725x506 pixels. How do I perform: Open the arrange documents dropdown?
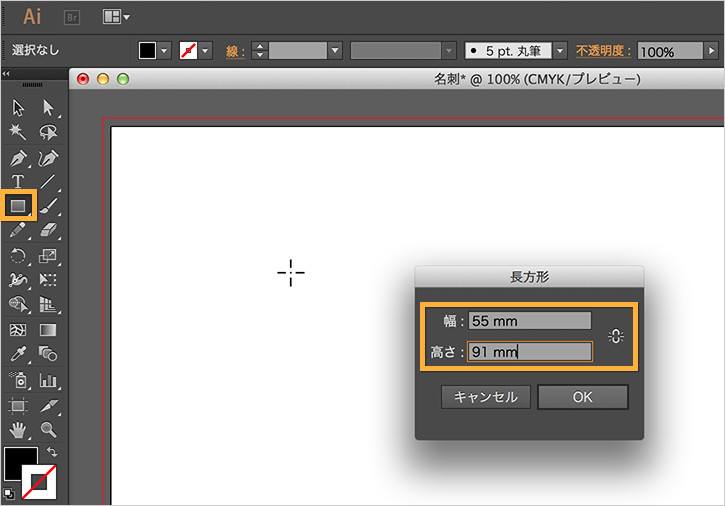tap(116, 17)
